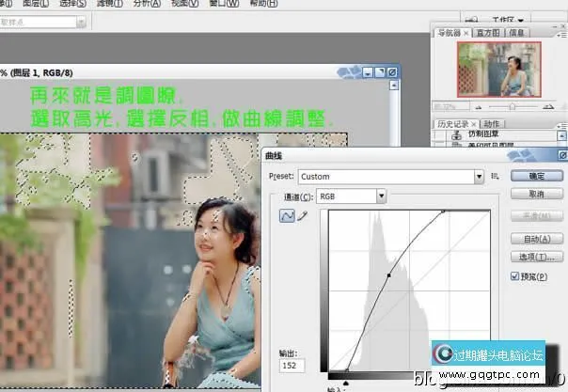The width and height of the screenshot is (568, 392).
Task: Click the 输出 output value field
Action: (292, 366)
